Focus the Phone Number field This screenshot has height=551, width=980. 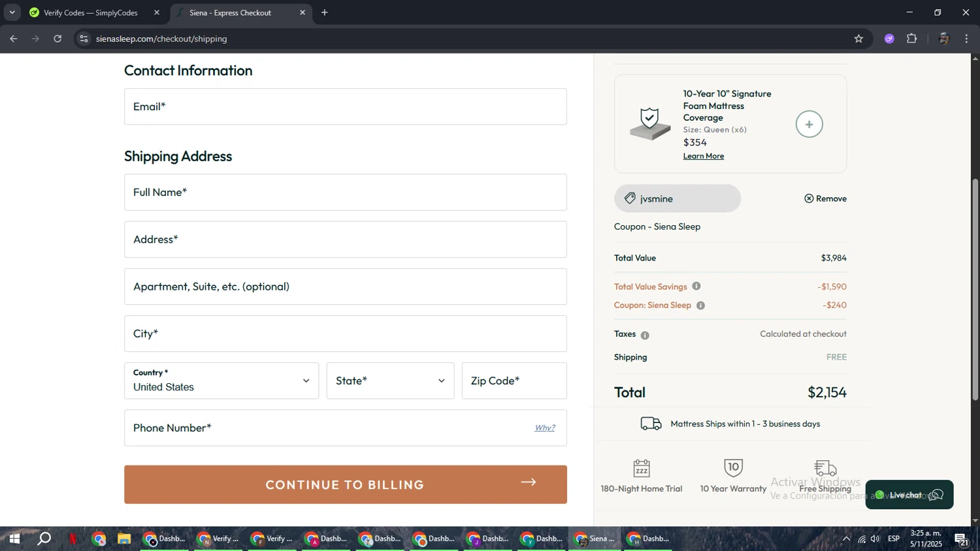[x=346, y=428]
